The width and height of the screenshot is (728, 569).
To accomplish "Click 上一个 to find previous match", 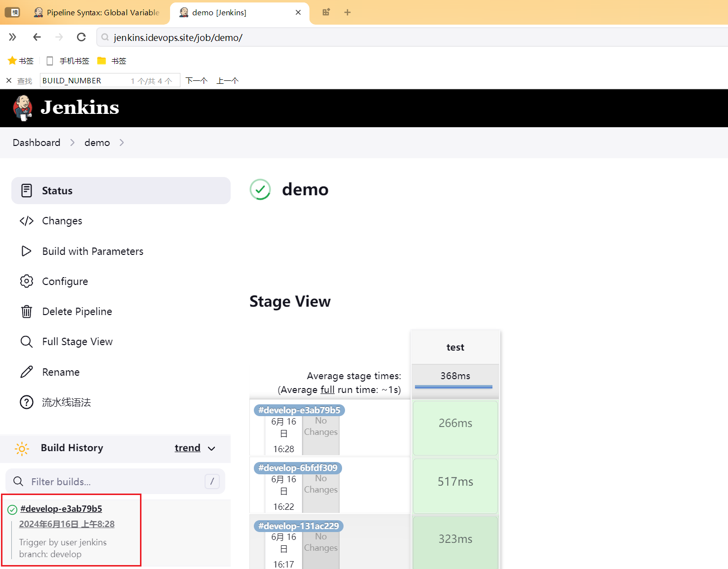I will 227,81.
